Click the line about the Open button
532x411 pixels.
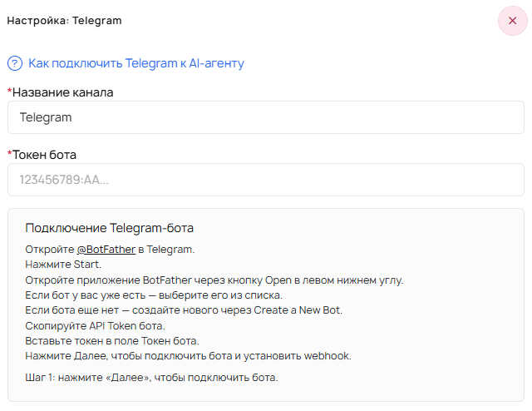pos(214,280)
